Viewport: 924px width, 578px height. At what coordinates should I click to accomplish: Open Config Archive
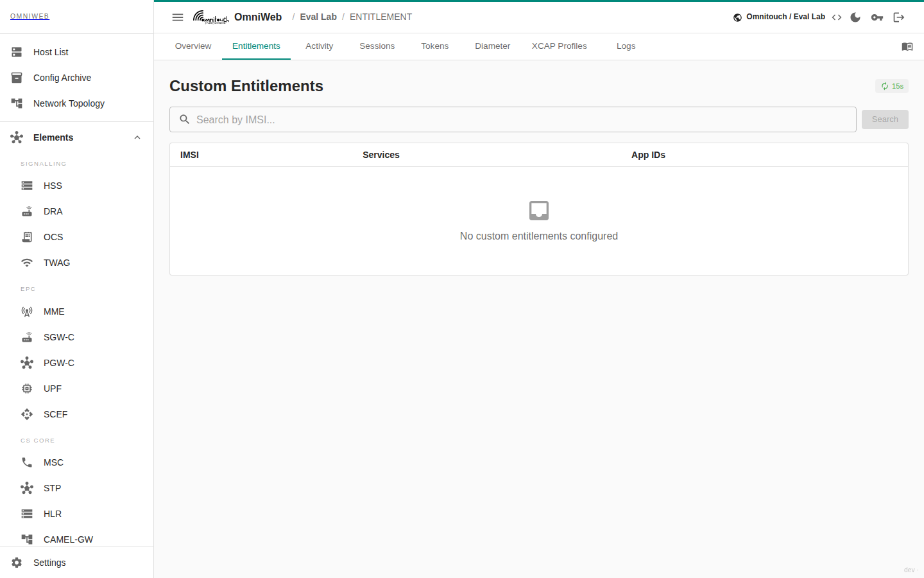click(77, 78)
